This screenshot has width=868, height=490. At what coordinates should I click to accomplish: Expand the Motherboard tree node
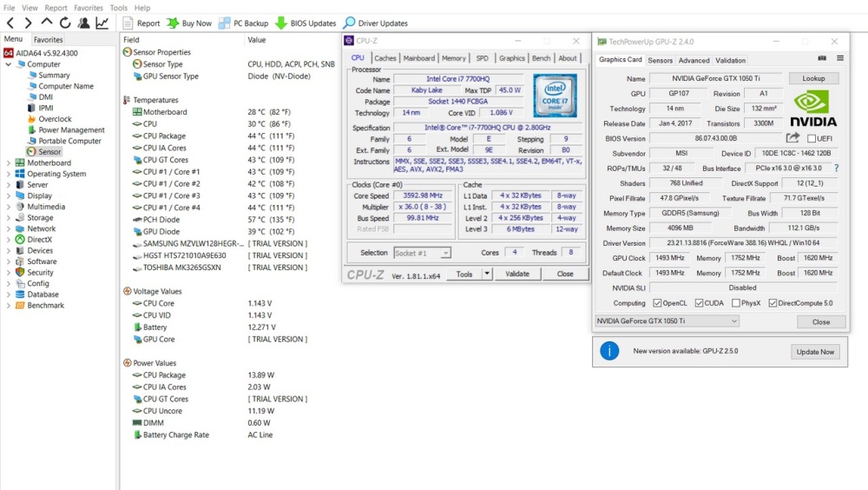click(9, 163)
